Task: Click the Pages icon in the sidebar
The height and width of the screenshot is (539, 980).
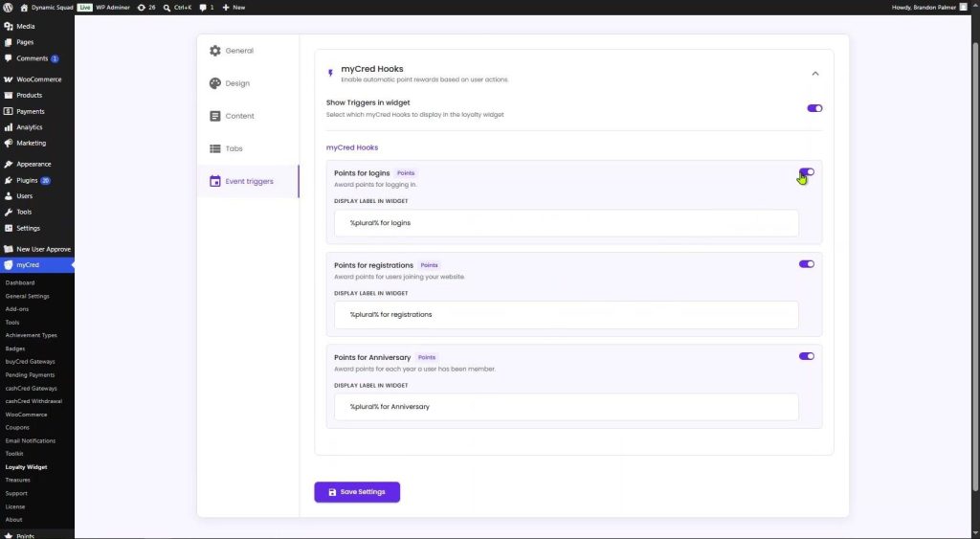Action: (8, 42)
